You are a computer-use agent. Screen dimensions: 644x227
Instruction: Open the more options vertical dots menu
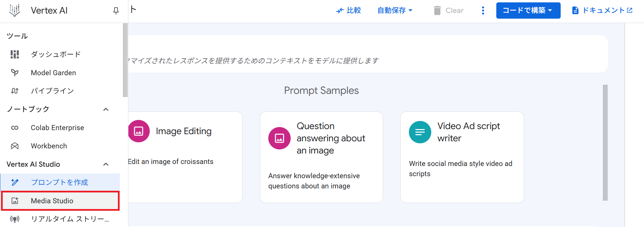click(x=483, y=11)
